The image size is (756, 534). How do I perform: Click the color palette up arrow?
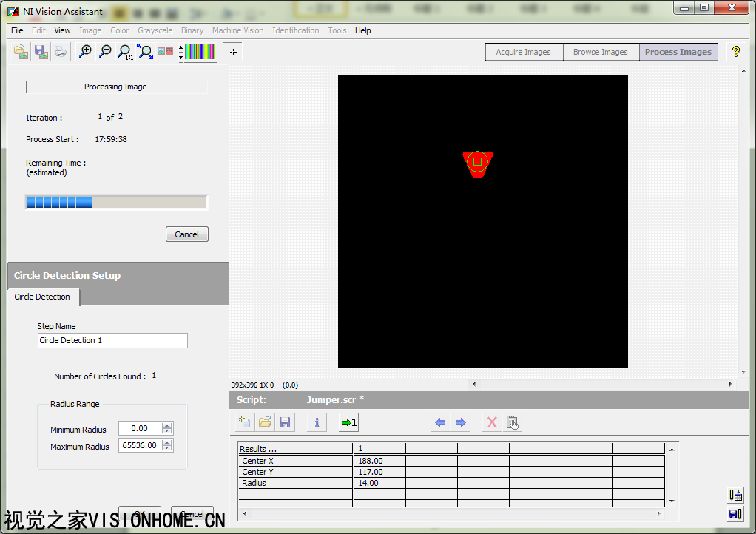click(x=181, y=48)
